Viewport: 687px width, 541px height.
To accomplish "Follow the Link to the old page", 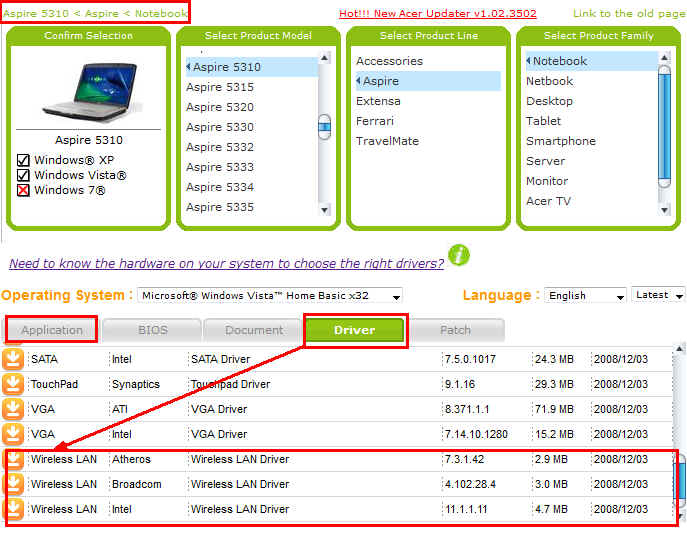I will (629, 14).
